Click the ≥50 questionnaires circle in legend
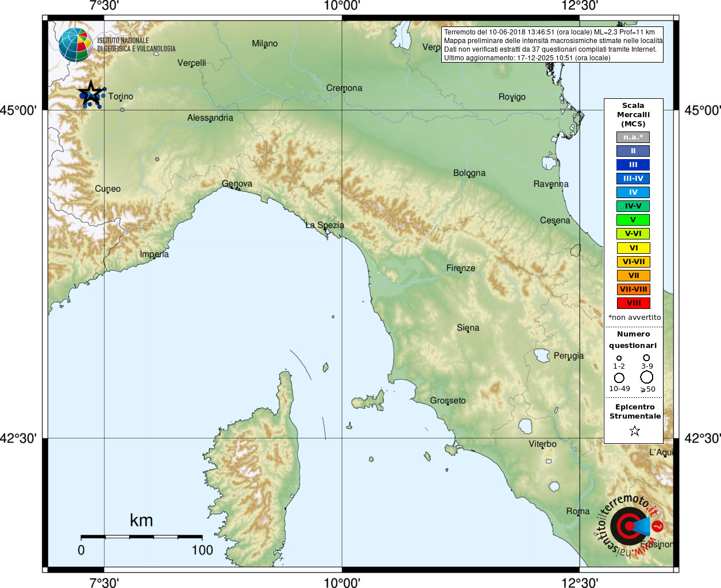The image size is (721, 588). pos(646,377)
